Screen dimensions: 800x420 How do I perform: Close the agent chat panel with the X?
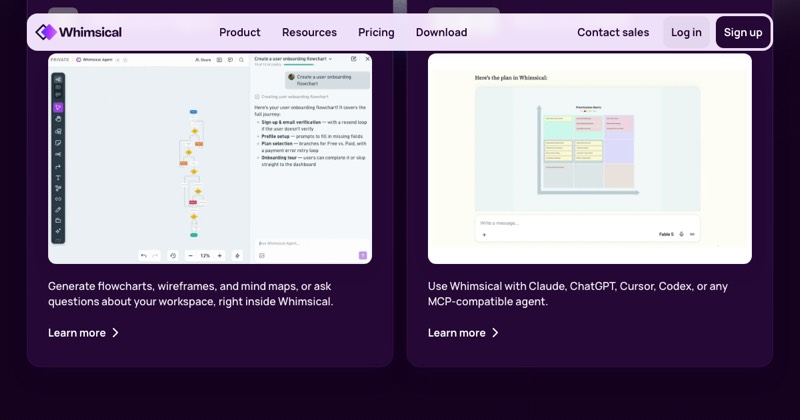coord(367,59)
